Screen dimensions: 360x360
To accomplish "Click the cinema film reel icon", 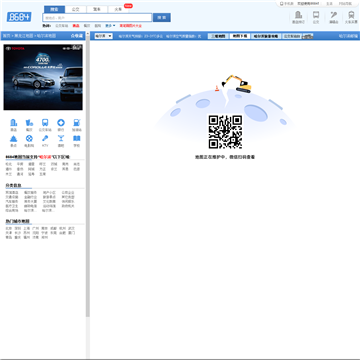I will [x=29, y=138].
